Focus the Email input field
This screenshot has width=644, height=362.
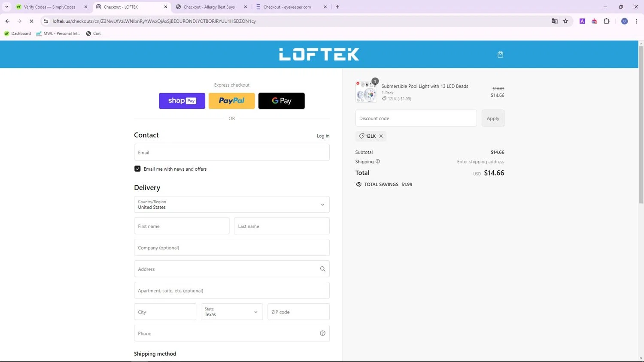(x=232, y=152)
